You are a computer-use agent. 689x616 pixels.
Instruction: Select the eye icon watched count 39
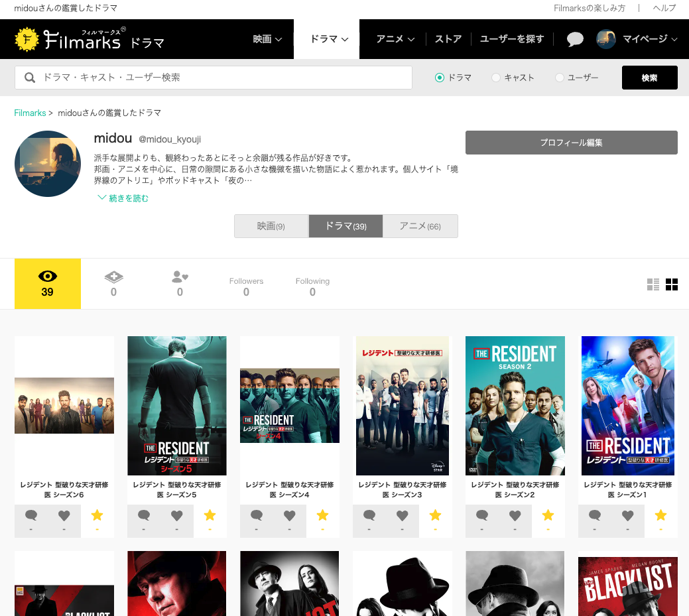48,283
